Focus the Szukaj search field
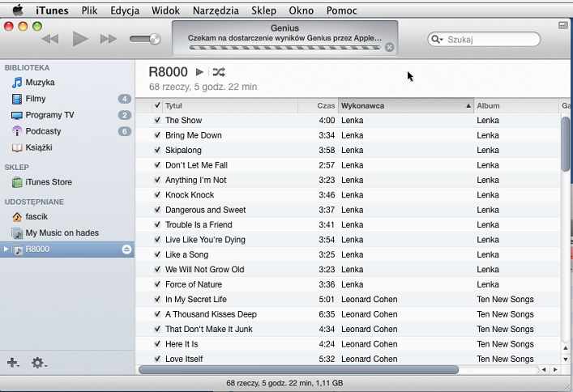 point(484,39)
